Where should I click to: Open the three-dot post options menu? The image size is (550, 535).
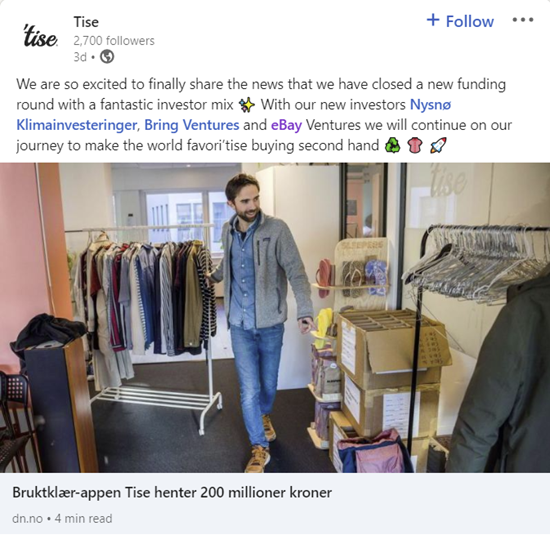(523, 20)
